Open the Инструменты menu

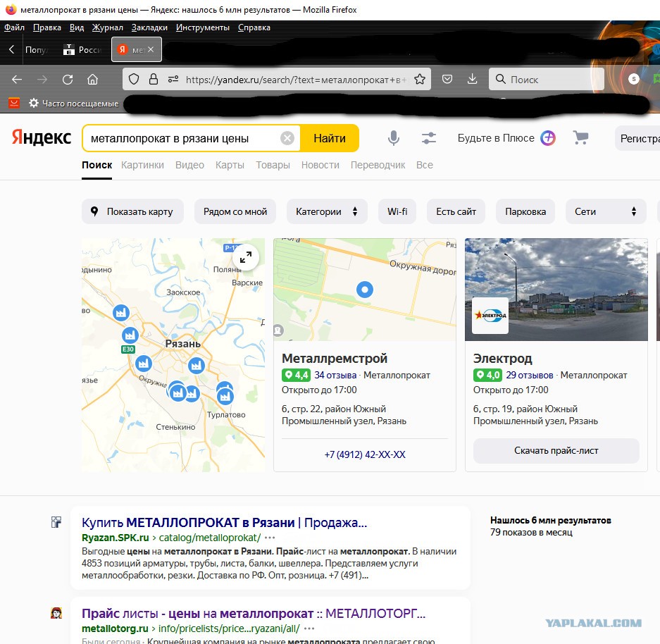203,27
